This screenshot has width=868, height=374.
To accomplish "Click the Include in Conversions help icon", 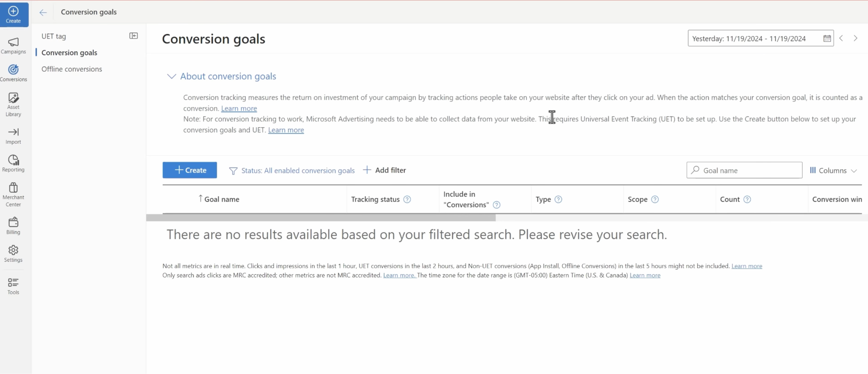I will point(497,205).
